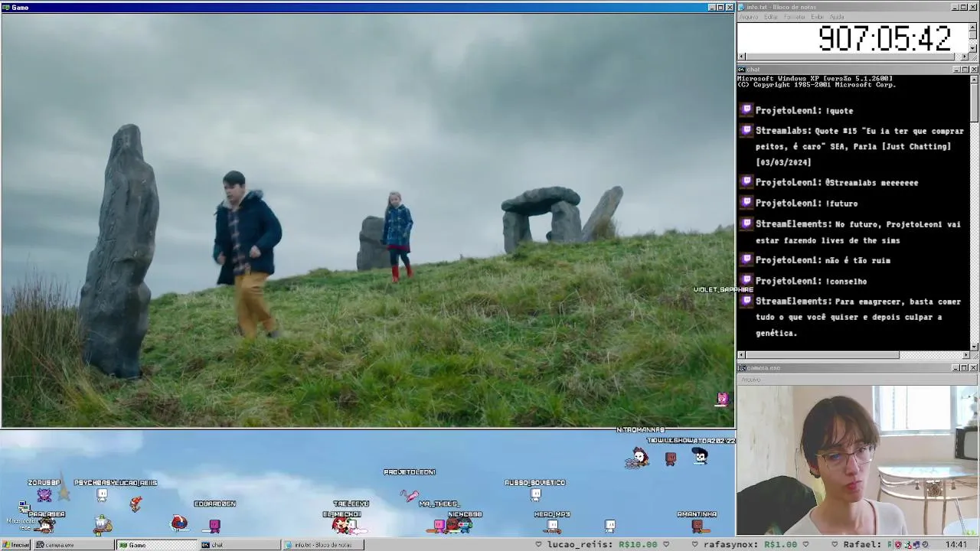Click the console icon in chat title bar
Image resolution: width=980 pixels, height=551 pixels.
pyautogui.click(x=741, y=70)
